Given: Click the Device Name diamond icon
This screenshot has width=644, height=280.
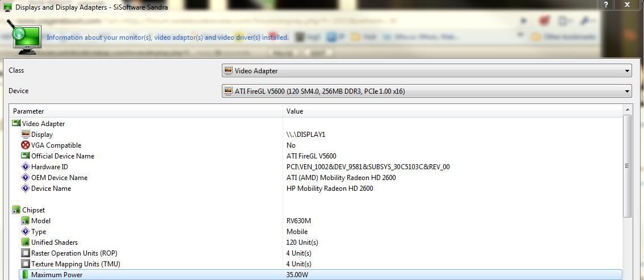Looking at the screenshot, I should coord(26,188).
